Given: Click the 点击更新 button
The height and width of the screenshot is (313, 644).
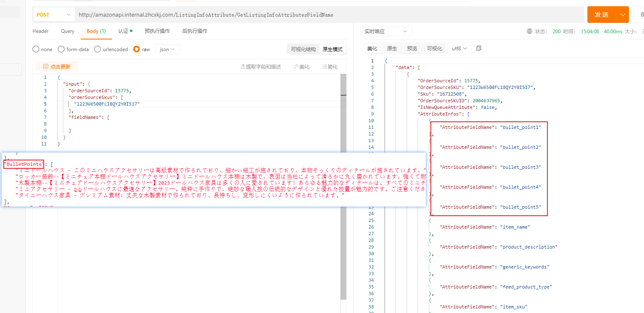Looking at the screenshot, I should pos(57,67).
